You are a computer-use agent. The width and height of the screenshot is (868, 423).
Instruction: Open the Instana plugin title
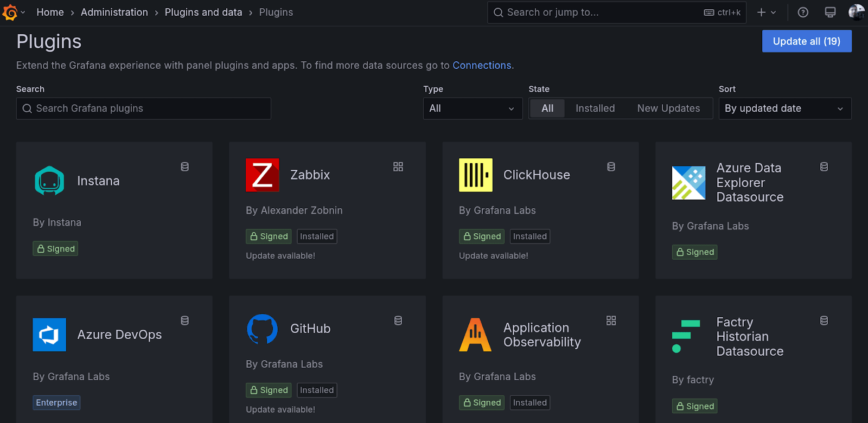click(x=98, y=181)
